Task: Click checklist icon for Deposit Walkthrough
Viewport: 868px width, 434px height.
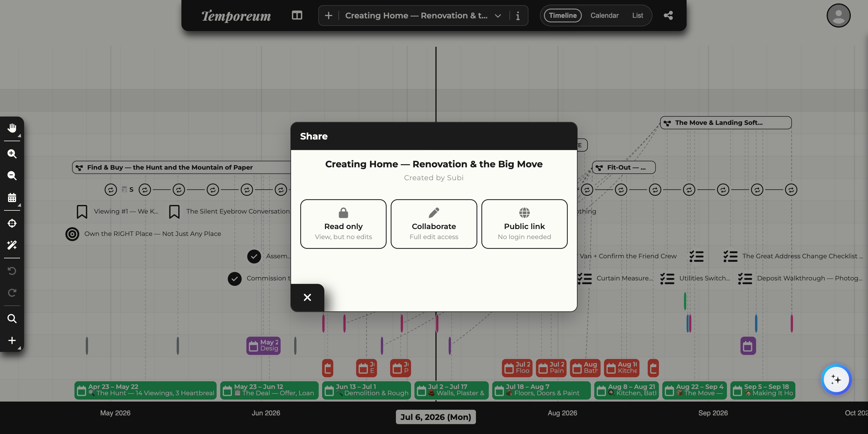Action: (x=745, y=279)
